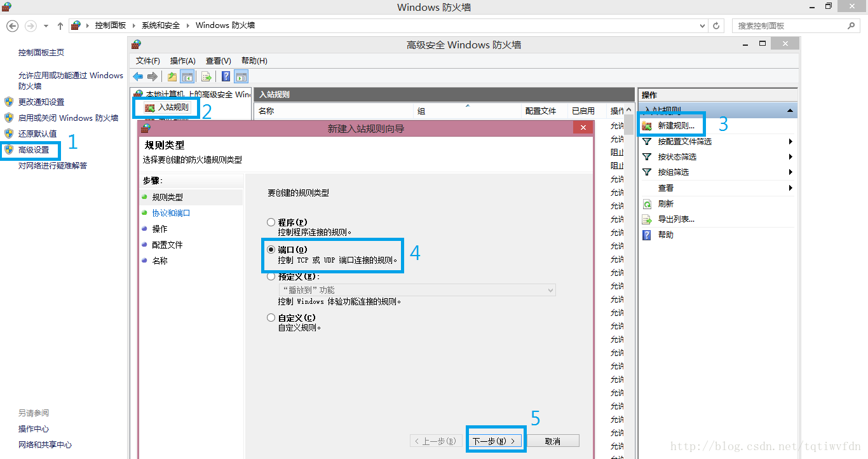The image size is (868, 459).
Task: Open the 帮助(H) menu
Action: 254,61
